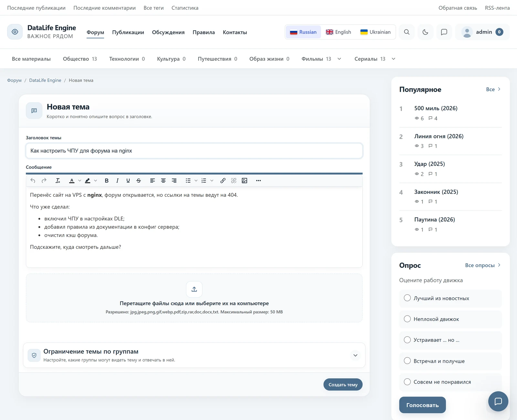Switch site language to English
Viewport: 517px width, 420px height.
coord(338,32)
